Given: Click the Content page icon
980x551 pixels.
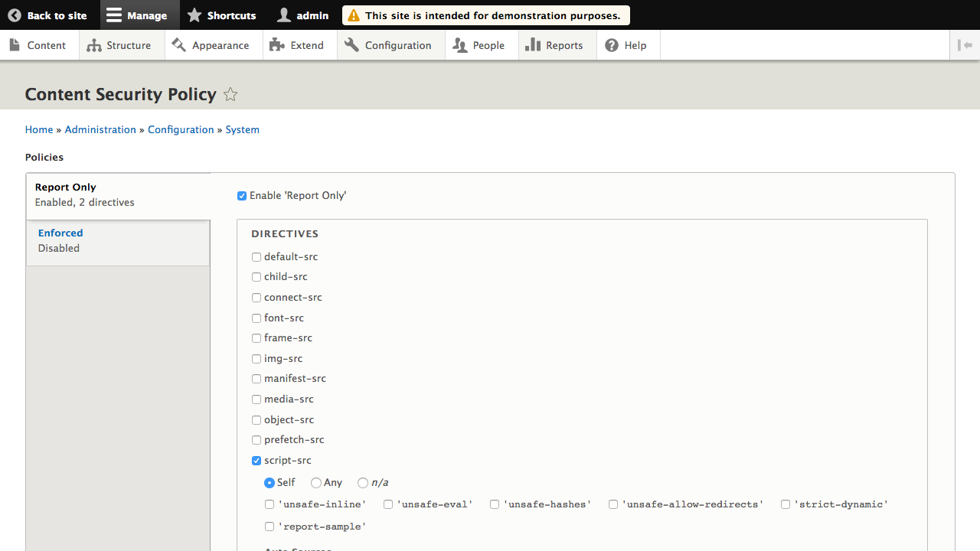Looking at the screenshot, I should point(15,45).
